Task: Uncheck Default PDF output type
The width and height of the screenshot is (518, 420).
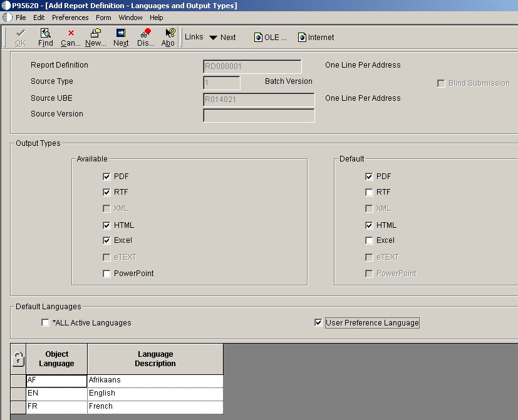Action: point(369,177)
